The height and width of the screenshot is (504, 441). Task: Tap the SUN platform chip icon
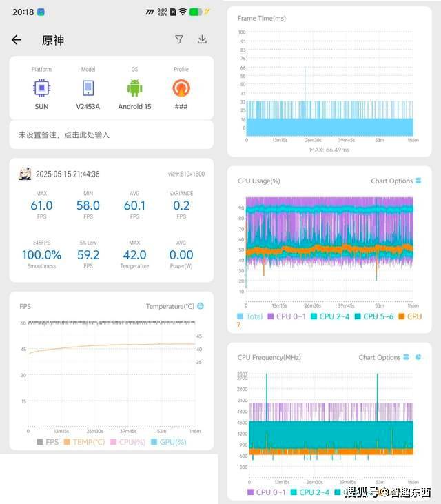pyautogui.click(x=41, y=88)
